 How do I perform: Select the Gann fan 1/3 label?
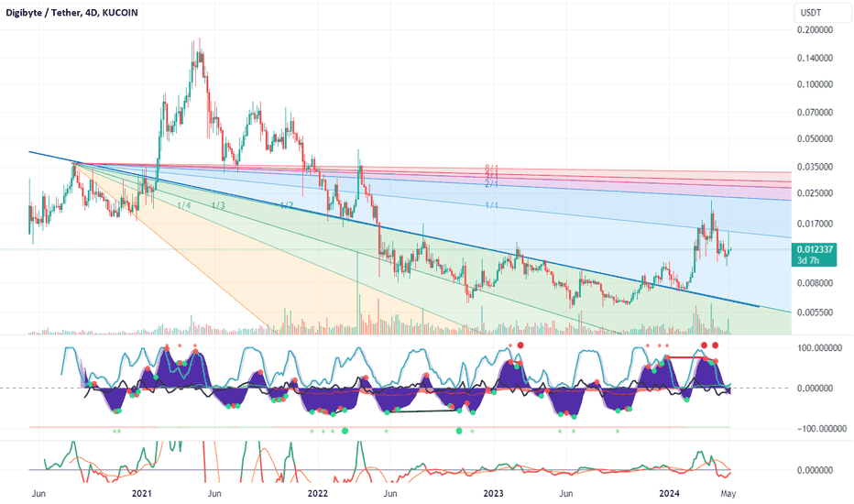click(x=218, y=205)
